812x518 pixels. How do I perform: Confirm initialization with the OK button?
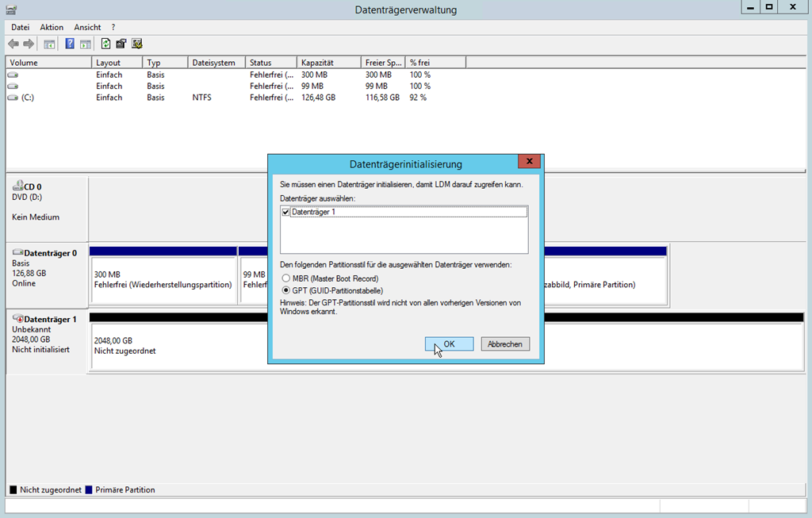tap(449, 344)
